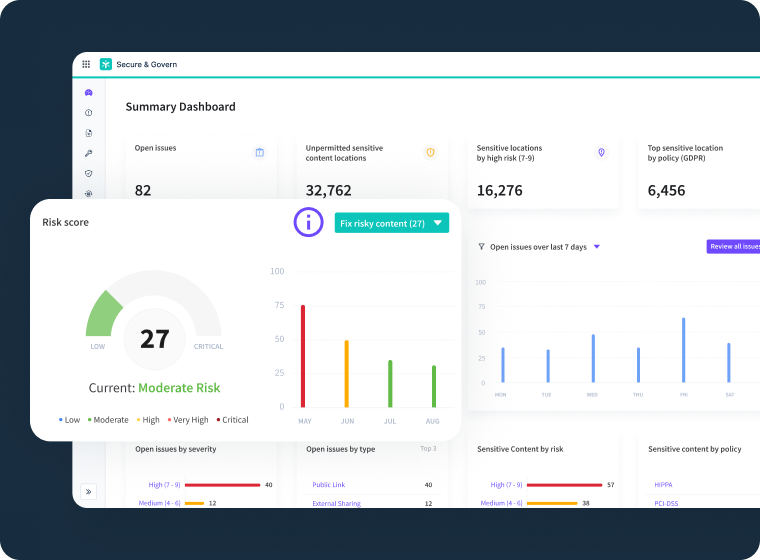Click the Open issues card clipboard icon
Image resolution: width=760 pixels, height=560 pixels.
260,152
